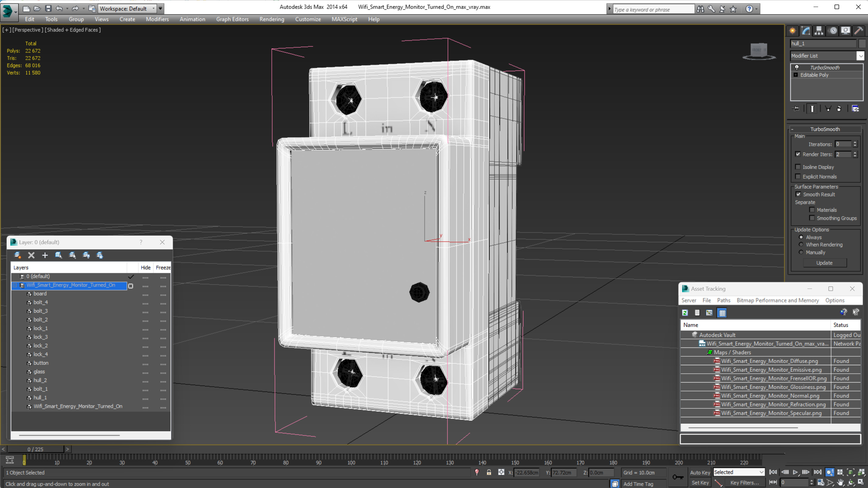Click Add Selected Objects plus icon
This screenshot has width=868, height=488.
(x=45, y=255)
